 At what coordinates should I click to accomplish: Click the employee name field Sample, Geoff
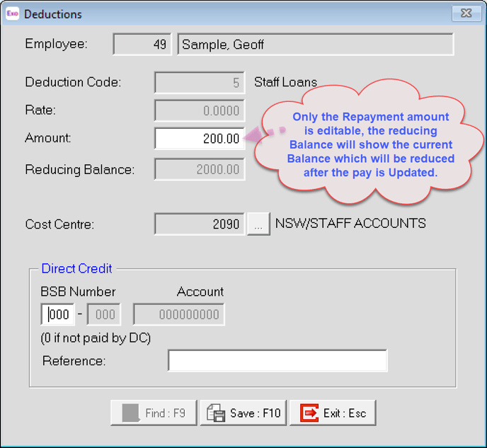(x=315, y=45)
